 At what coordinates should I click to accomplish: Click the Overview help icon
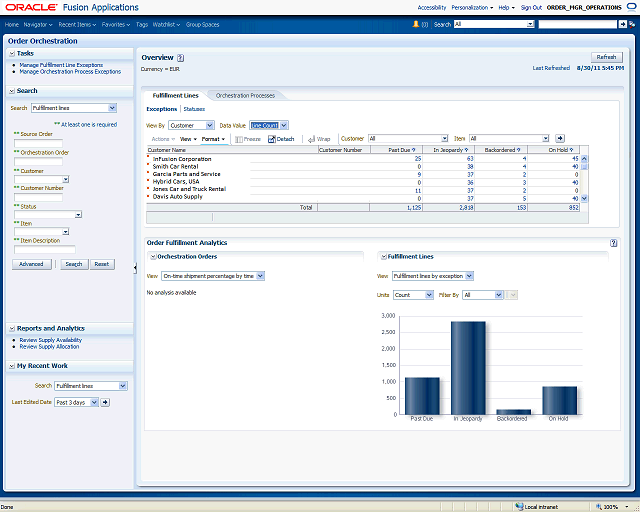(180, 59)
